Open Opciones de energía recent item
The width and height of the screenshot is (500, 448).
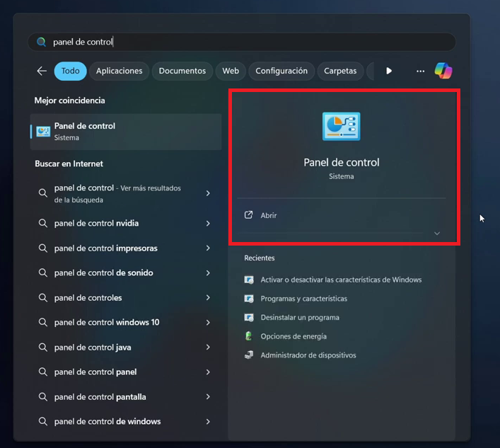click(x=293, y=336)
